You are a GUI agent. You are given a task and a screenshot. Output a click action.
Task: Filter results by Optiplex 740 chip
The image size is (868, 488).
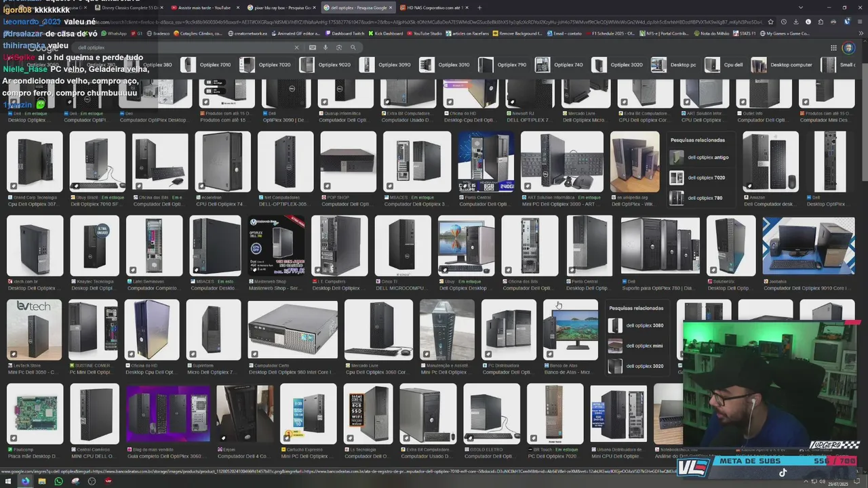coord(559,65)
